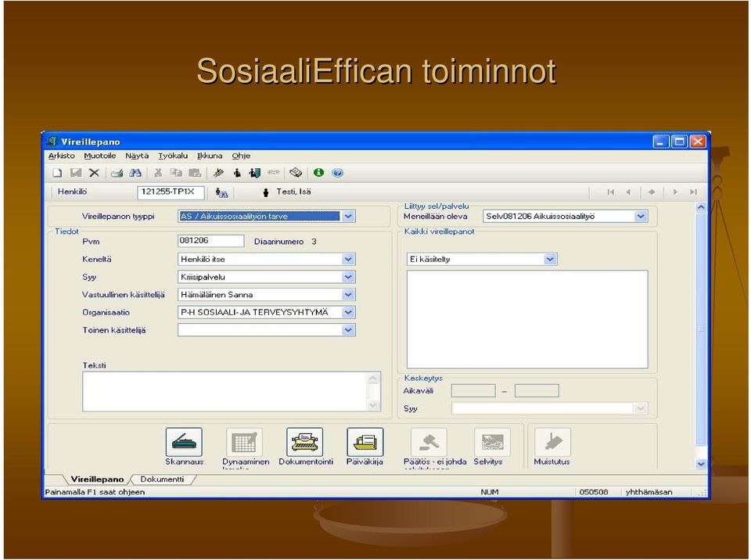Click the Aikaväli start date field
Image resolution: width=751 pixels, height=560 pixels.
coord(473,391)
